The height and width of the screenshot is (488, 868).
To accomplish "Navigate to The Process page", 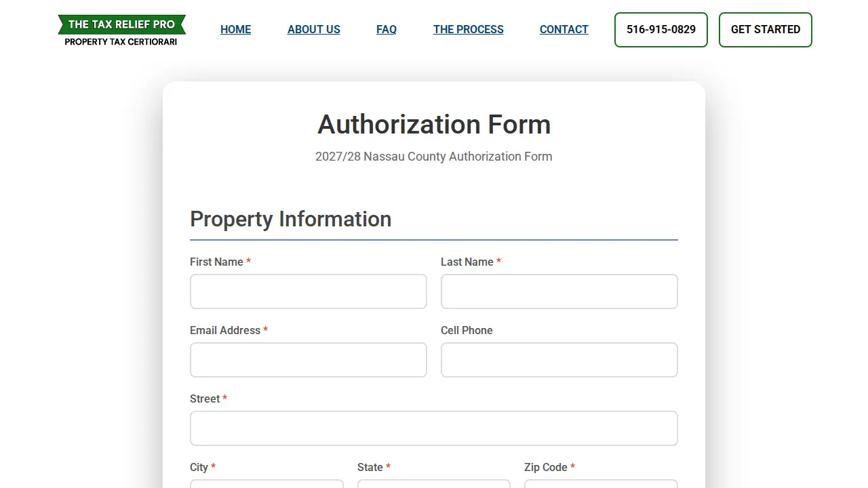I will tap(469, 29).
